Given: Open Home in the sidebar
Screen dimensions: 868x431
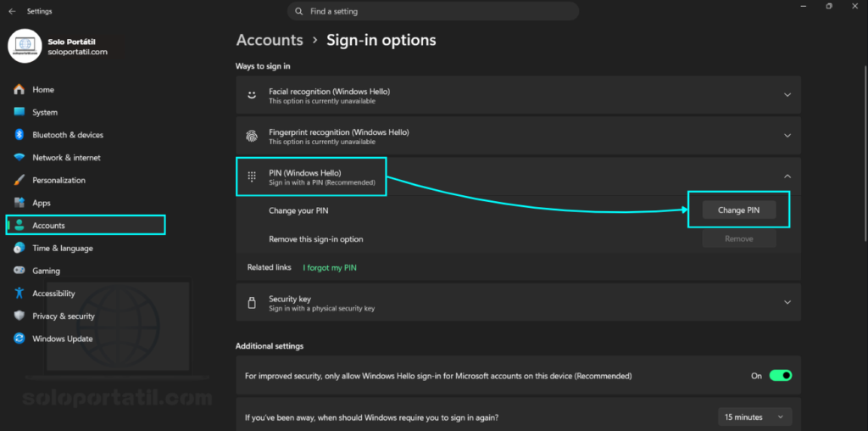Looking at the screenshot, I should (43, 89).
